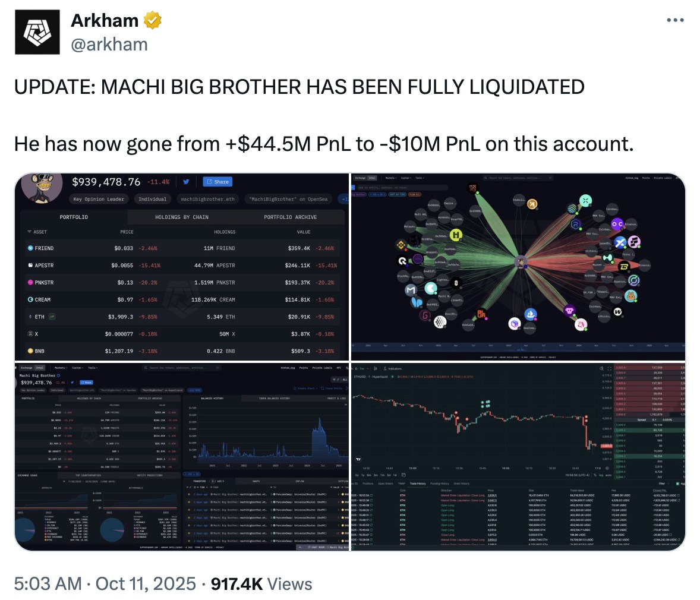Screen dimensions: 700x600
Task: Click the Twitter bird icon in portfolio image
Action: click(x=186, y=182)
